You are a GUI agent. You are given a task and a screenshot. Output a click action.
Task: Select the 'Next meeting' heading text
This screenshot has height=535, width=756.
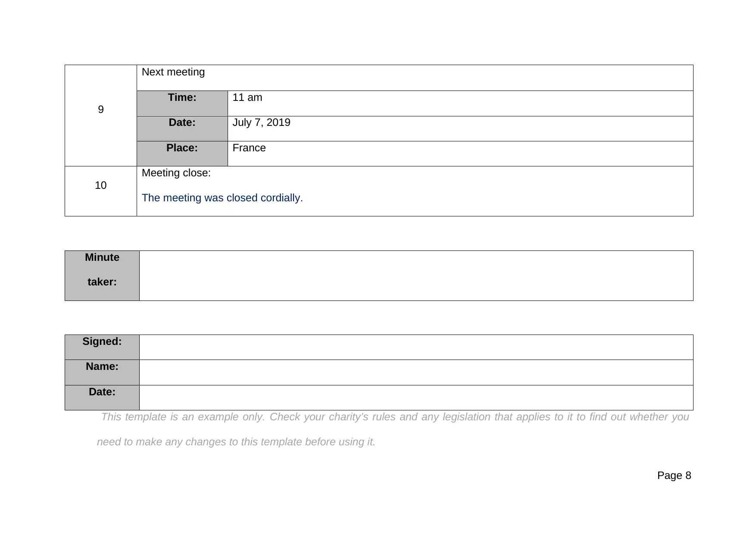[173, 72]
